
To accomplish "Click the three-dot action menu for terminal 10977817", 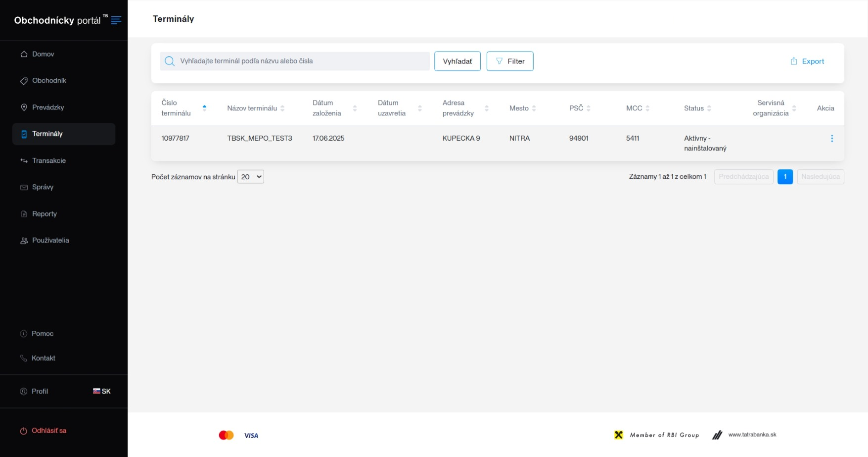I will [831, 139].
